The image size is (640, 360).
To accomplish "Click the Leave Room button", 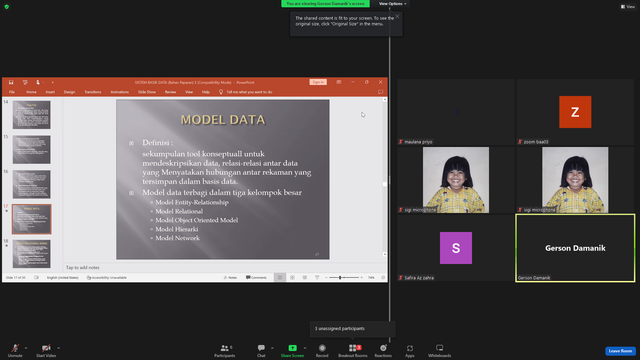I will (620, 351).
